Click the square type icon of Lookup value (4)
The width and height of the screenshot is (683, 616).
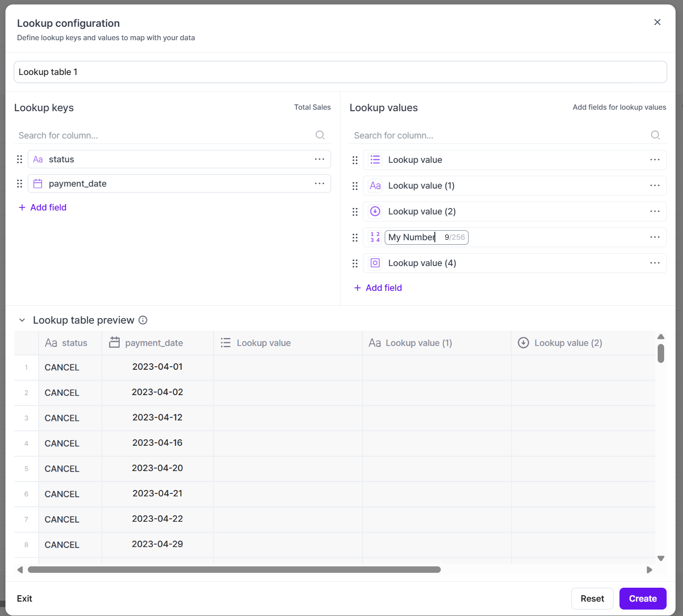(375, 263)
